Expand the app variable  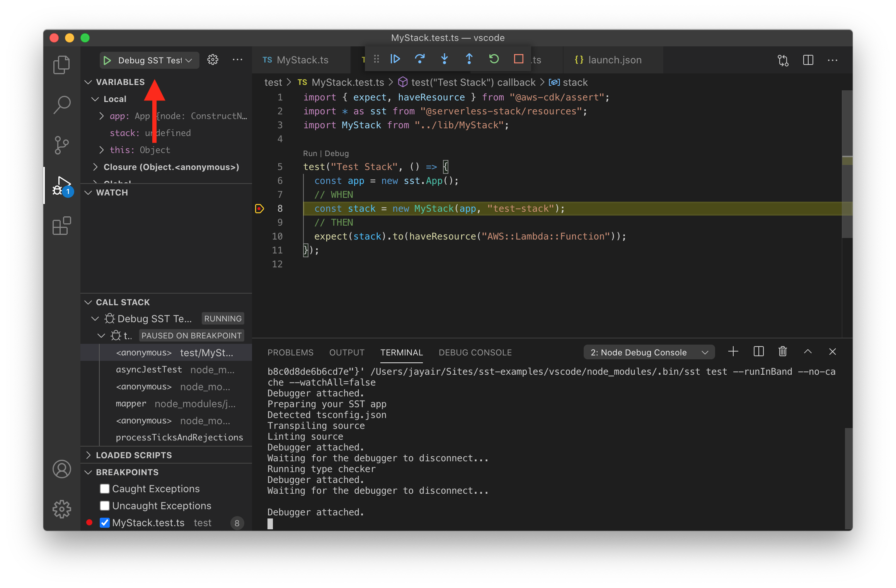coord(101,116)
